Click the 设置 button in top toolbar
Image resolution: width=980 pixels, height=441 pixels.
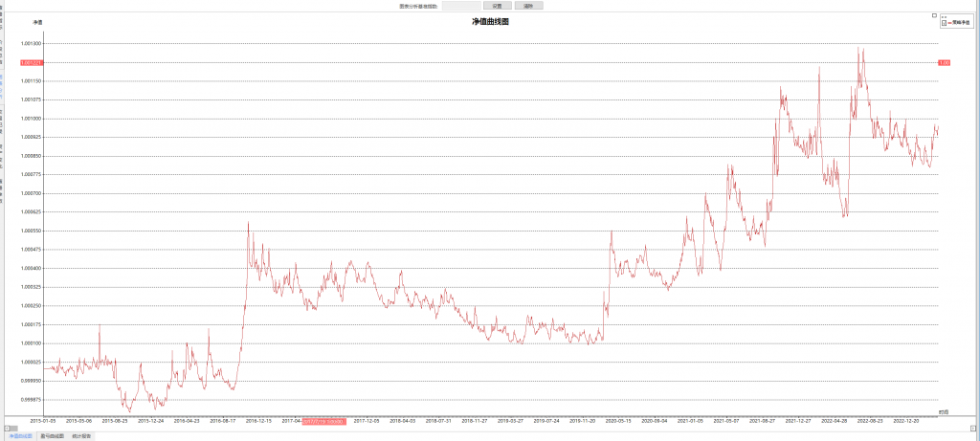point(497,6)
